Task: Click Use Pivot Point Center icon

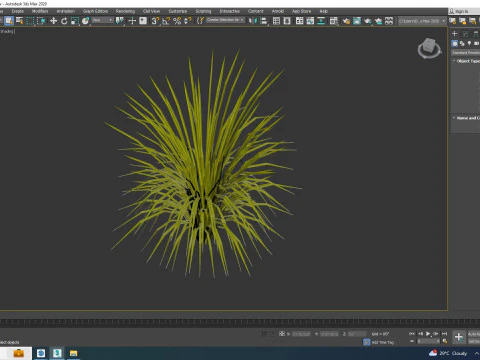Action: pyautogui.click(x=120, y=21)
